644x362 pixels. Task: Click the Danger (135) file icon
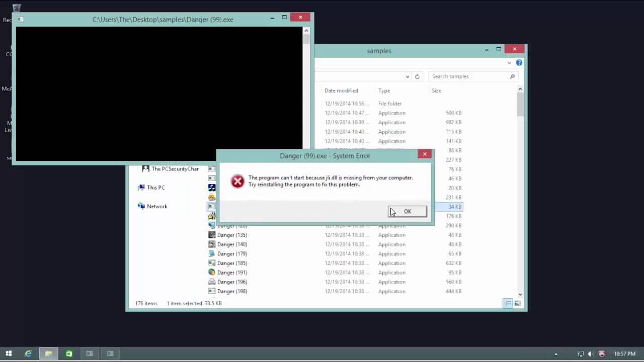click(x=212, y=235)
